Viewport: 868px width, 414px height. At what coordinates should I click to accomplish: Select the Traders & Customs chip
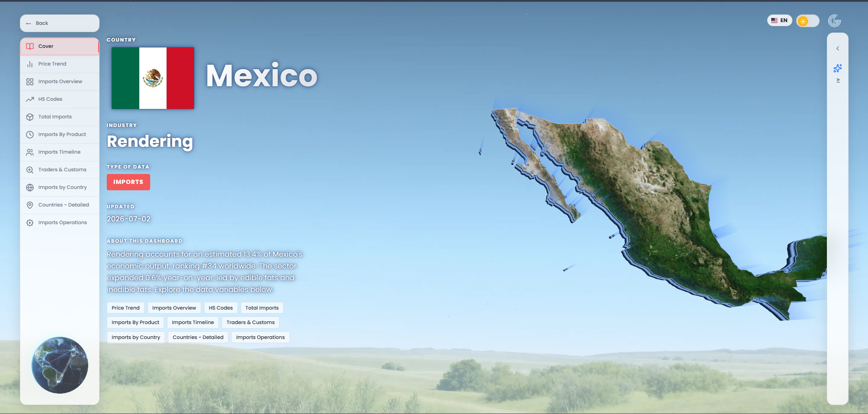(x=251, y=322)
